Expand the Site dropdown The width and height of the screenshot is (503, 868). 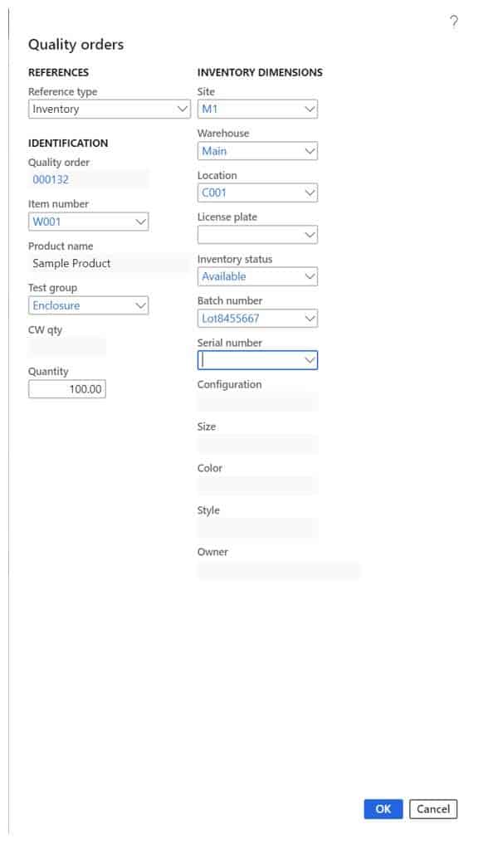310,109
